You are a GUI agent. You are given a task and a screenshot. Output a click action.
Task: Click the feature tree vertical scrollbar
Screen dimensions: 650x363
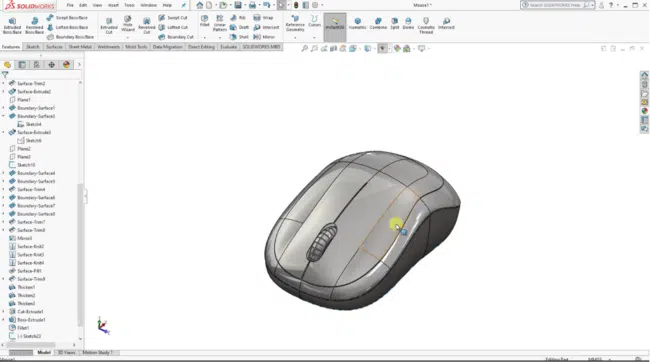click(80, 254)
